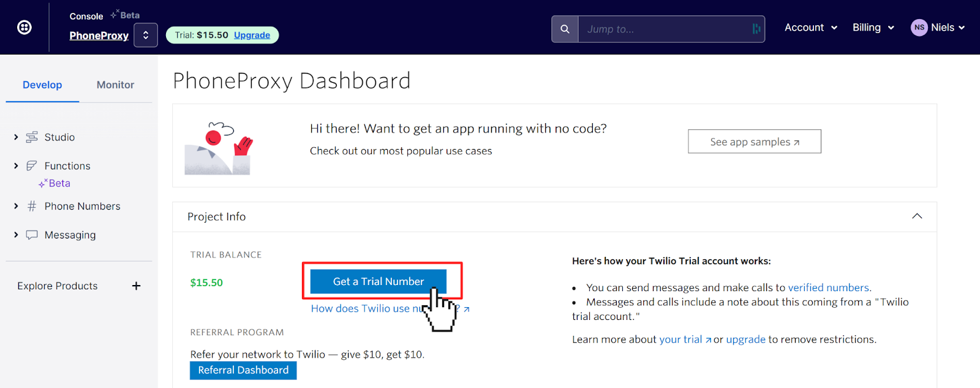980x388 pixels.
Task: Click the REFERRAL PROGRAM label
Action: tap(237, 333)
